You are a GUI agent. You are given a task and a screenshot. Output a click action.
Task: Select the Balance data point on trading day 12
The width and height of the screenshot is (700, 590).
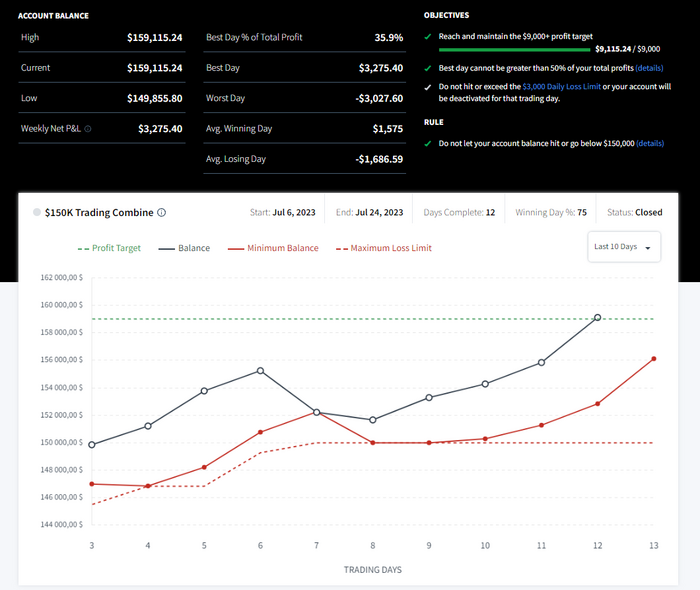[597, 317]
